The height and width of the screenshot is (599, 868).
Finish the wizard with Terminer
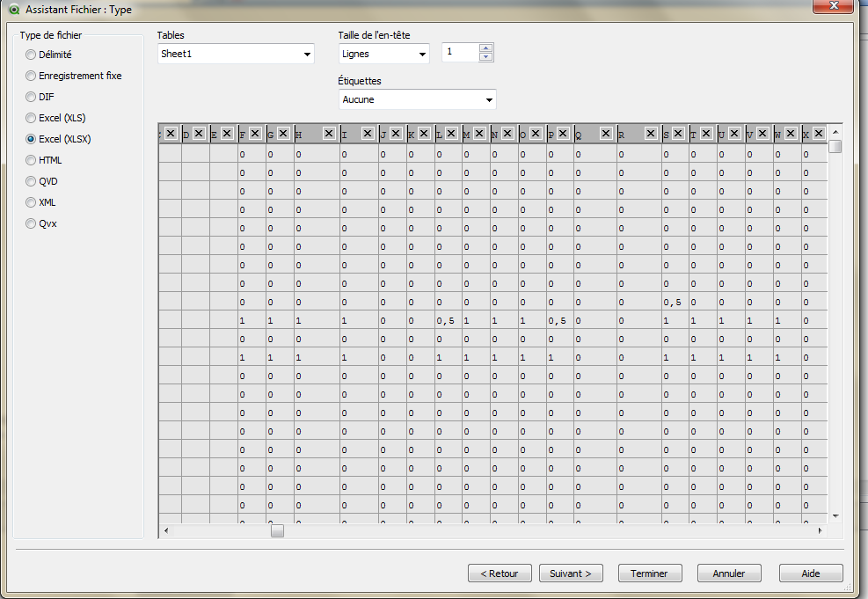coord(650,573)
